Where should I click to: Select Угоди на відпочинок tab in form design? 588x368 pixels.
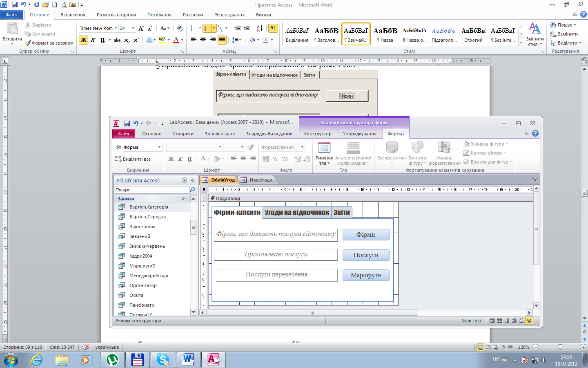point(297,213)
